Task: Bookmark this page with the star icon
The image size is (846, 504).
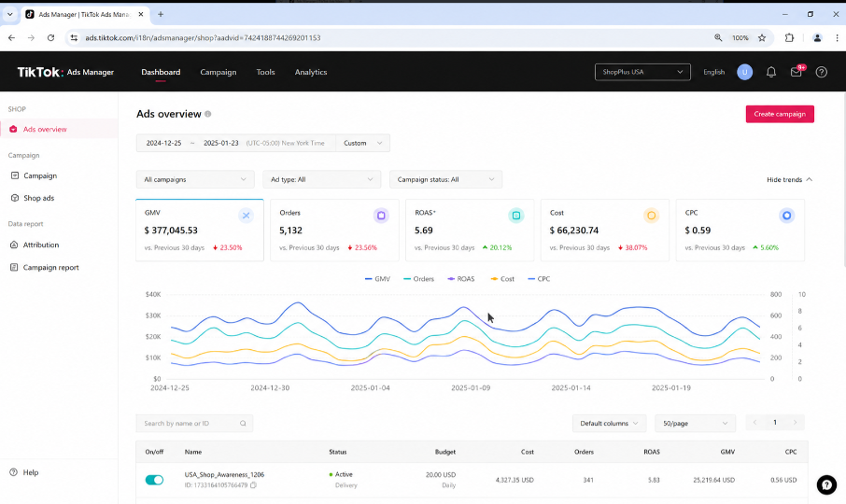Action: (x=762, y=37)
